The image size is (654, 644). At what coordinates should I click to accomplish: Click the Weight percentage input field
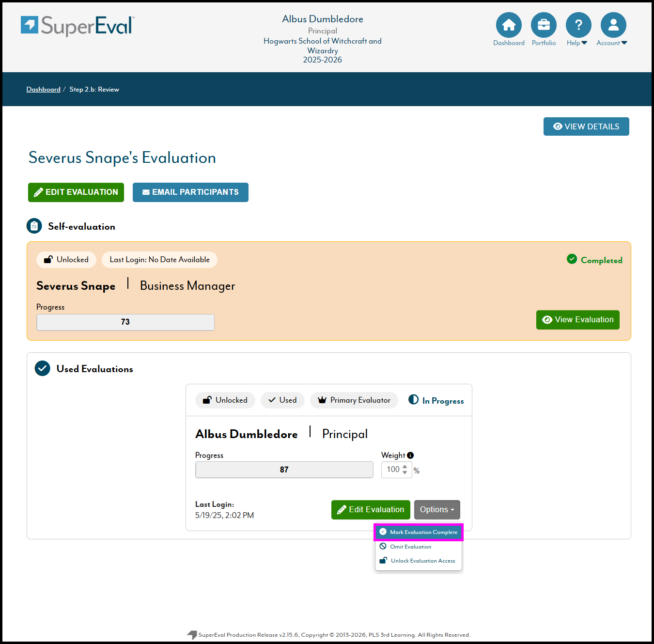(393, 470)
